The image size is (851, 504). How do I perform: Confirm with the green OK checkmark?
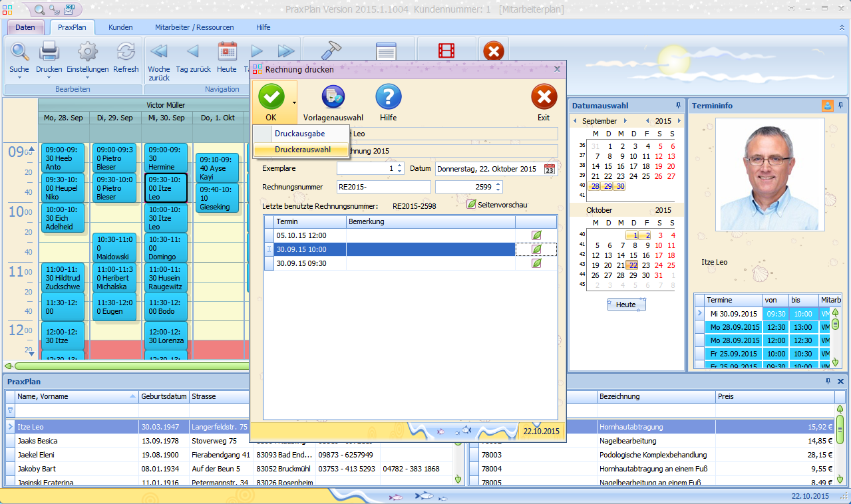click(x=271, y=98)
